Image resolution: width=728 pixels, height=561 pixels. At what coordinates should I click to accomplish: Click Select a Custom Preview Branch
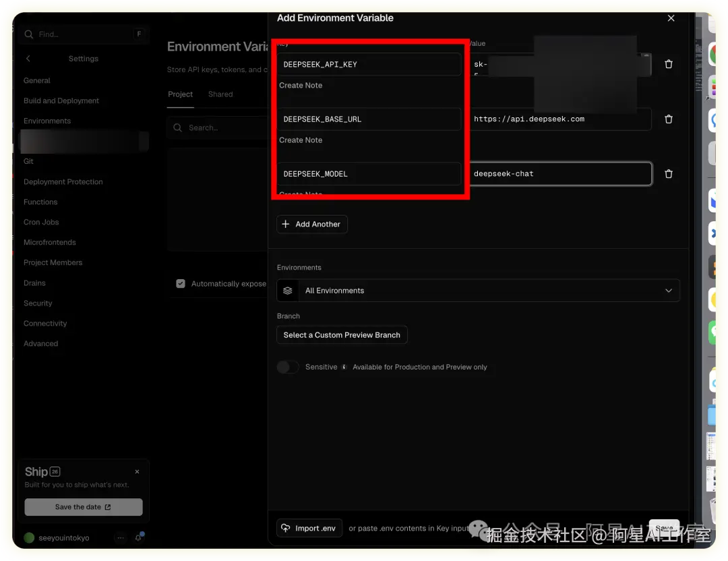(x=342, y=335)
